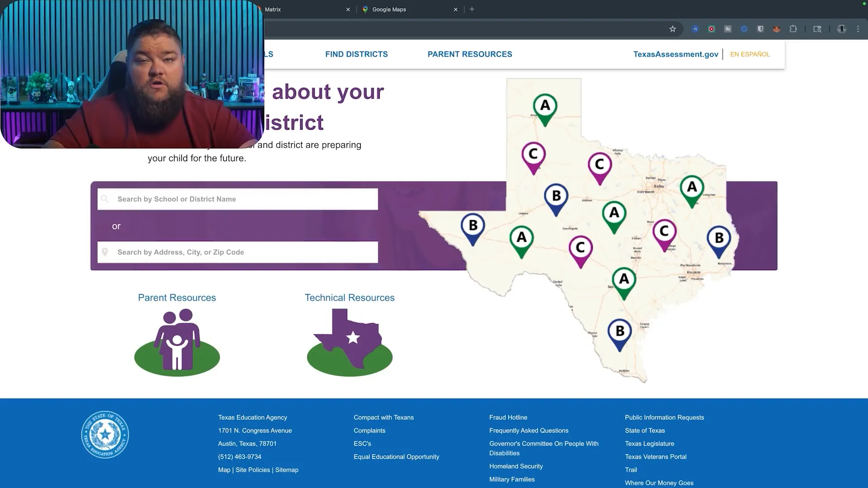Open the Site Policies footer link

[x=253, y=470]
